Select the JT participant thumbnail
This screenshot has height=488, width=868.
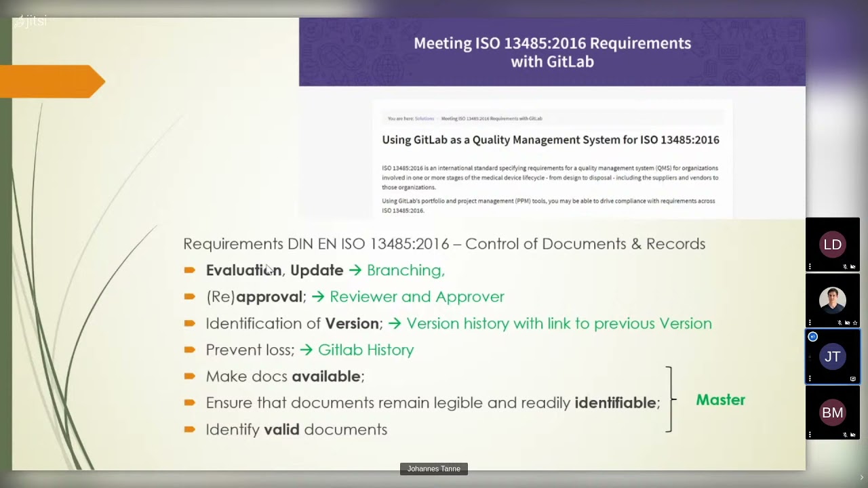832,357
